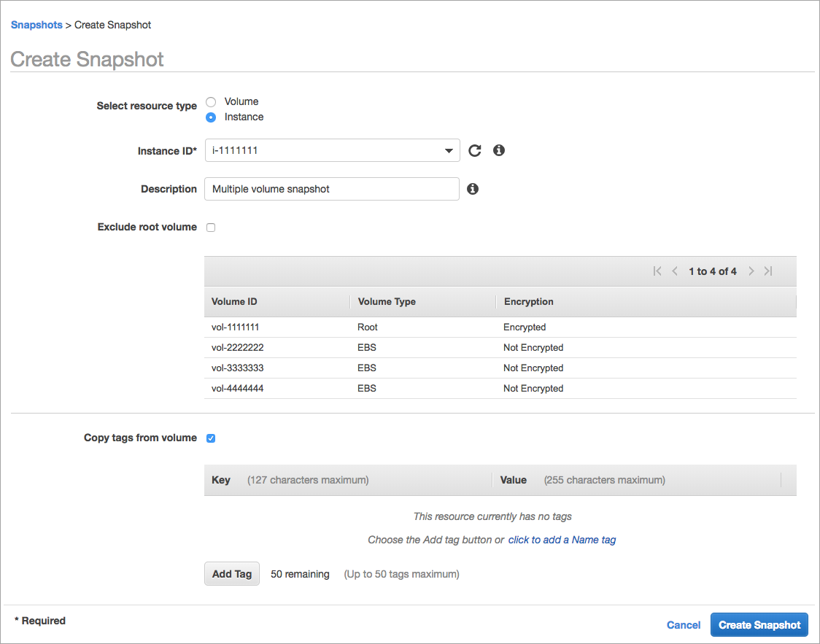This screenshot has height=644, width=820.
Task: Click the Create Snapshot button
Action: tap(759, 624)
